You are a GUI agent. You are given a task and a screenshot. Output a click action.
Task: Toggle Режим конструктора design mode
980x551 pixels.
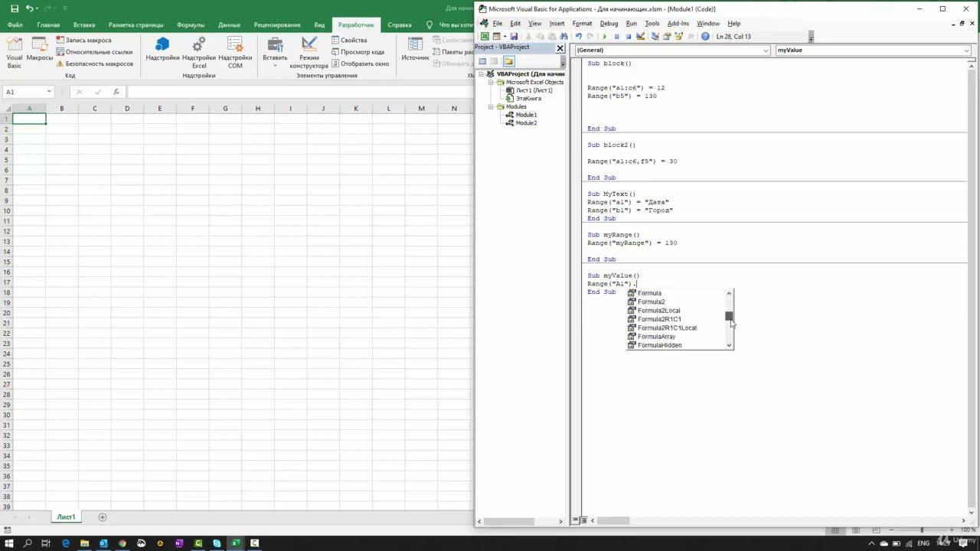309,52
